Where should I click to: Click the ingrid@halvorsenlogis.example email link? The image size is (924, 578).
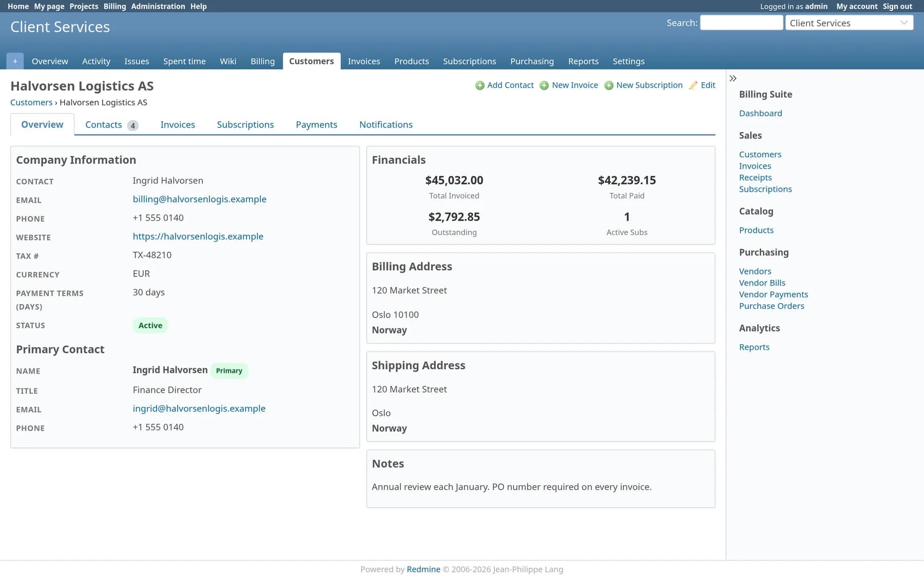pos(199,408)
